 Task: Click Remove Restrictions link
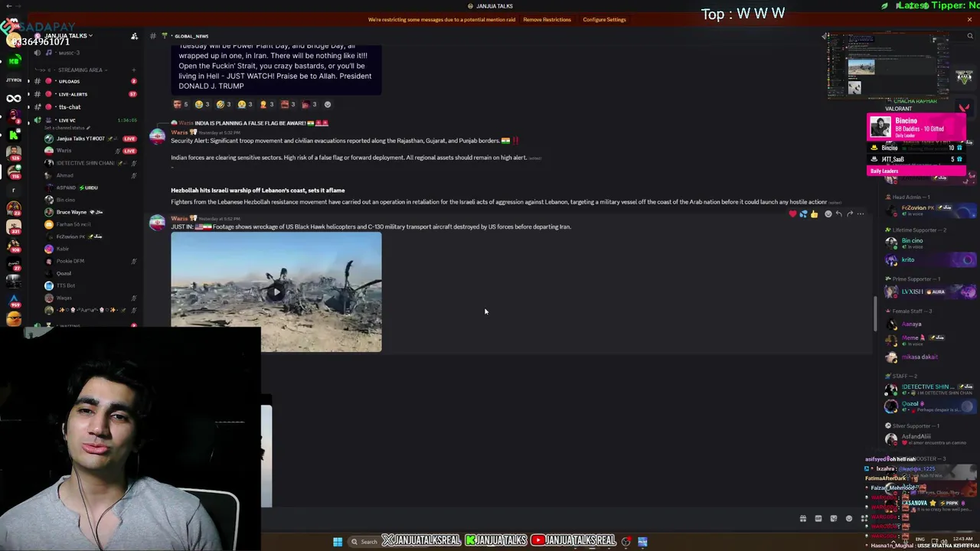(547, 20)
